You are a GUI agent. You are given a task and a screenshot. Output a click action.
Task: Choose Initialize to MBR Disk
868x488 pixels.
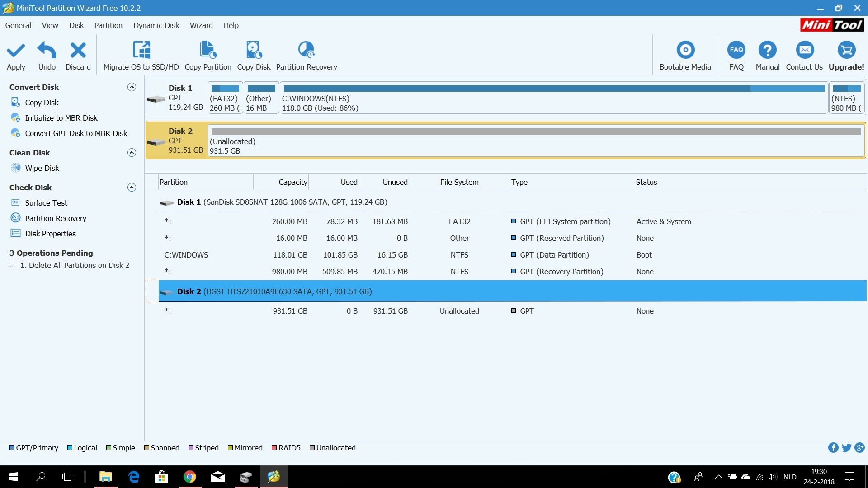(x=61, y=118)
